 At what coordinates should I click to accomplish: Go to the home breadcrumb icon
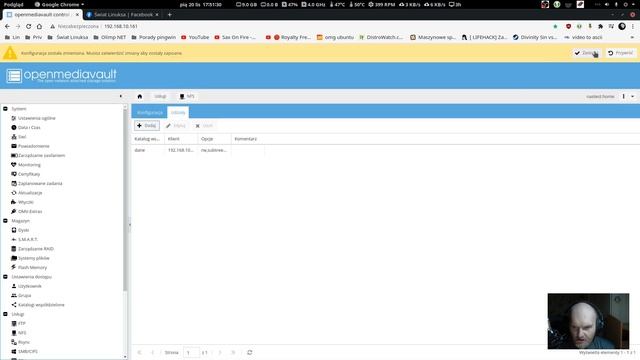[140, 97]
